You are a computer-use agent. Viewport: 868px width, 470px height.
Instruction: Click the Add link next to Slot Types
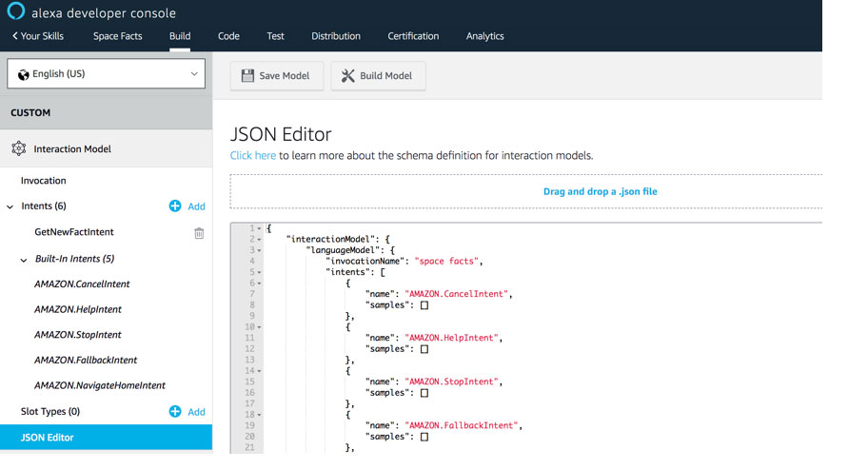(x=196, y=412)
